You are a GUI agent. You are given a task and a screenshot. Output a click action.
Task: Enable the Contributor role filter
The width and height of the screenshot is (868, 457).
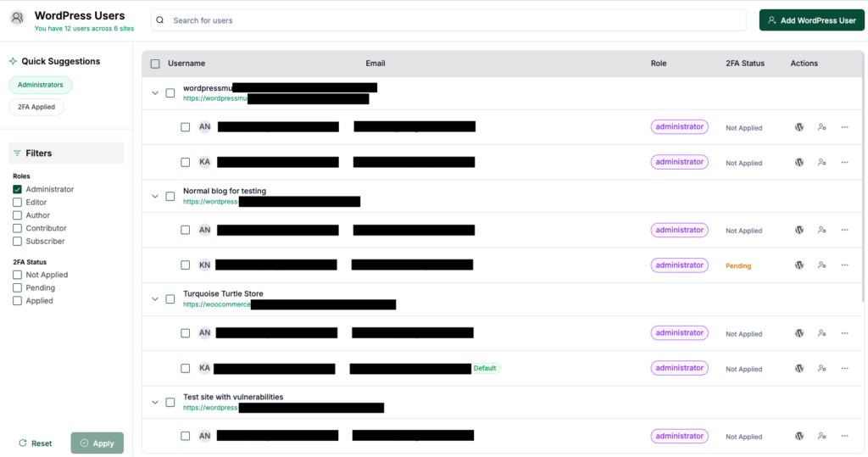(17, 228)
